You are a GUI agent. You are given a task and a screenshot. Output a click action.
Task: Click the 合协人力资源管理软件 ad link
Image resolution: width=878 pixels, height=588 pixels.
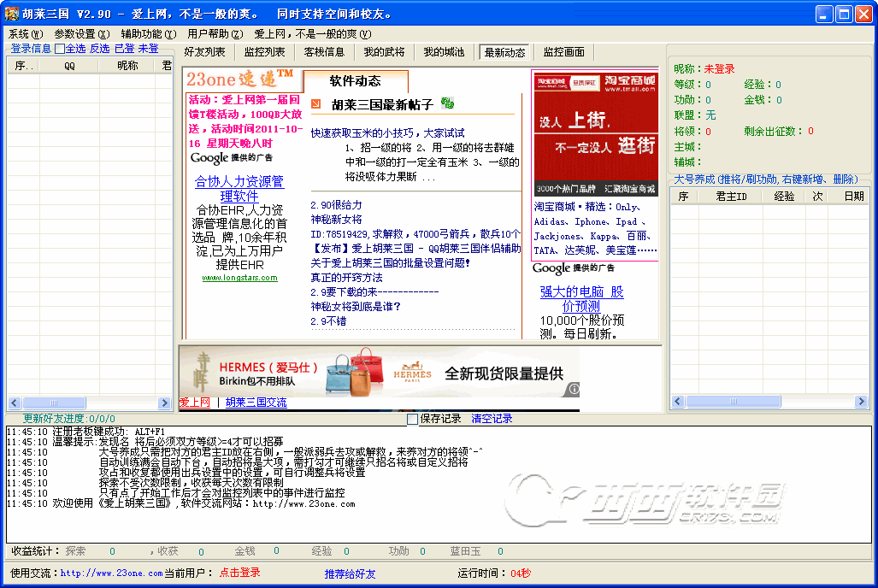tap(239, 189)
